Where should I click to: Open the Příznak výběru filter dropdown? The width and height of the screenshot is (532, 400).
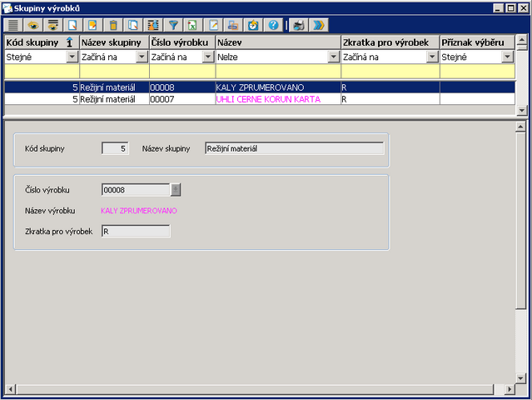pos(507,57)
